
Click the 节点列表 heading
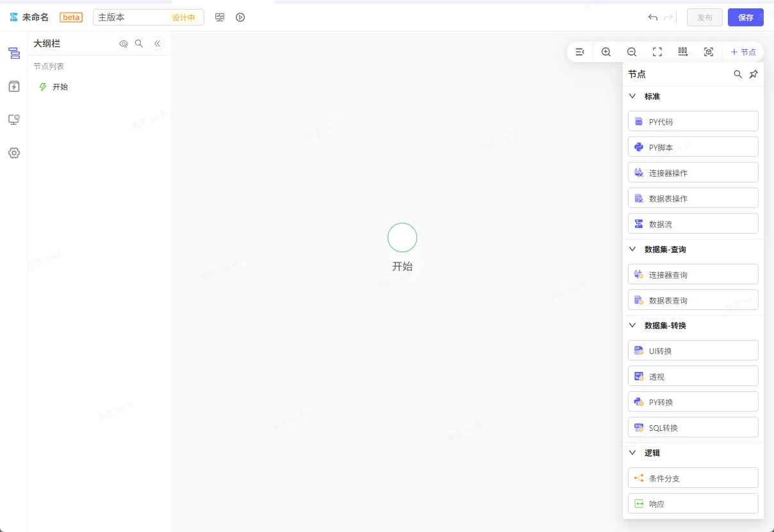[49, 66]
